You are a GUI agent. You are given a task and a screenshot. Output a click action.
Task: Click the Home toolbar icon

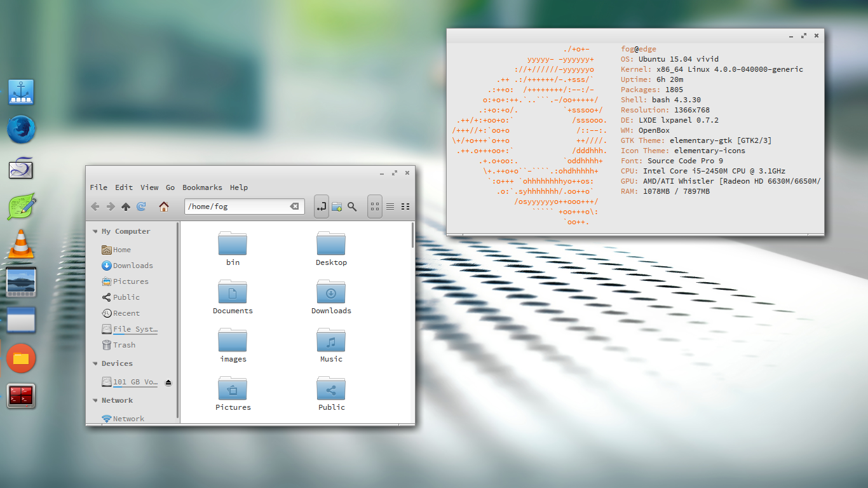click(x=164, y=207)
